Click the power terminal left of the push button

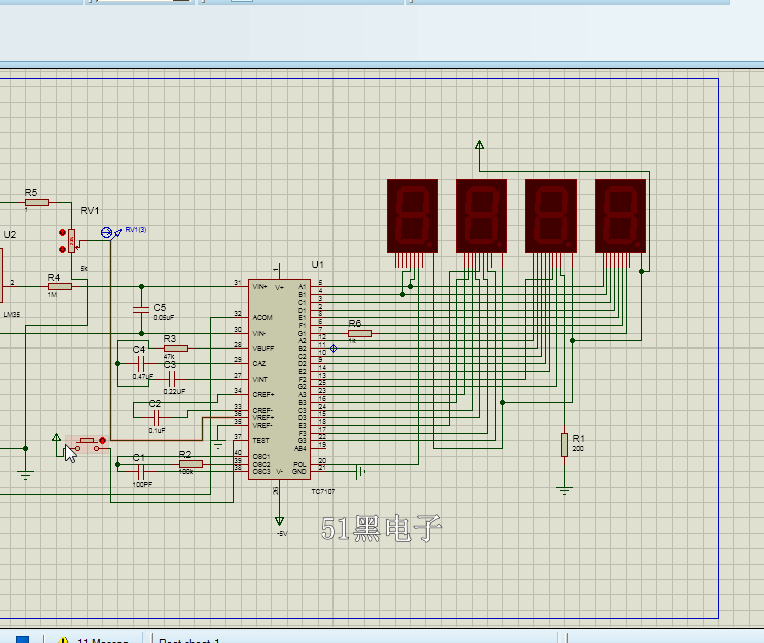(56, 438)
